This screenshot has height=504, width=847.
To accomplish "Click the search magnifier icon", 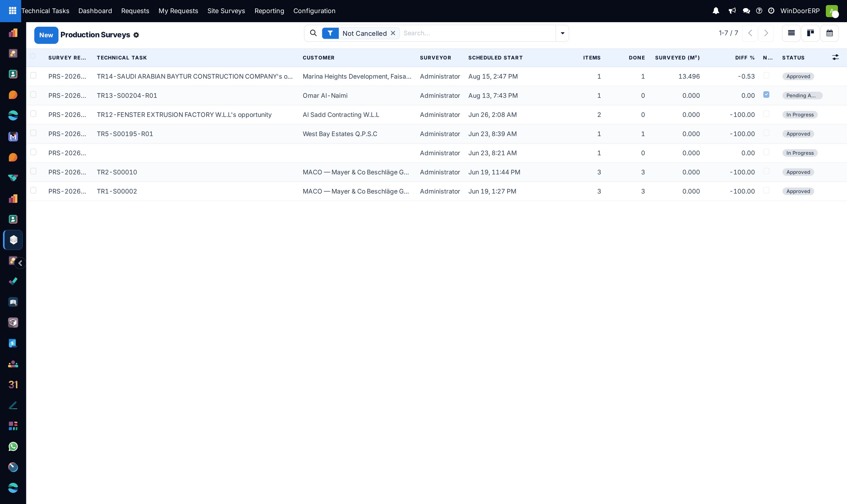I will (x=313, y=33).
